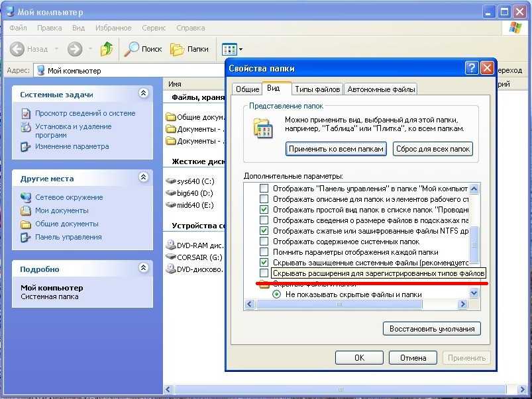Uncheck Отображать простой вид папок checkbox
The height and width of the screenshot is (399, 532).
(x=264, y=209)
